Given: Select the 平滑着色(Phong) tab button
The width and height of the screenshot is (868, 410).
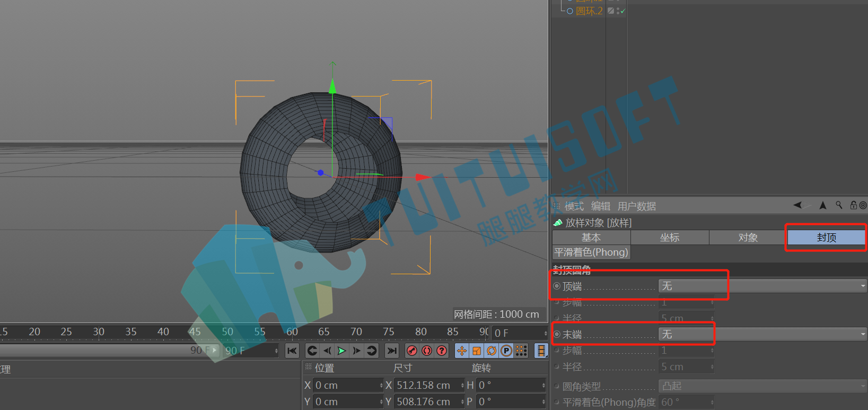Looking at the screenshot, I should tap(591, 252).
